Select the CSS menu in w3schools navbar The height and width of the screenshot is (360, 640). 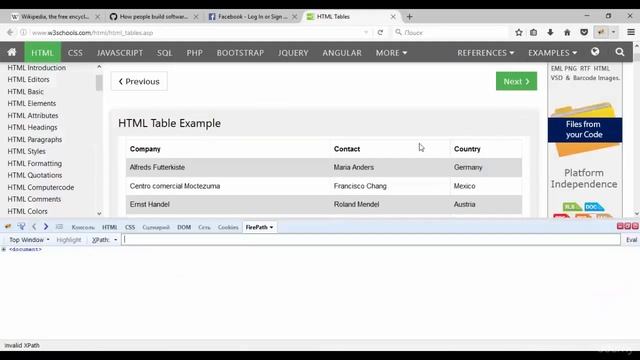[75, 53]
